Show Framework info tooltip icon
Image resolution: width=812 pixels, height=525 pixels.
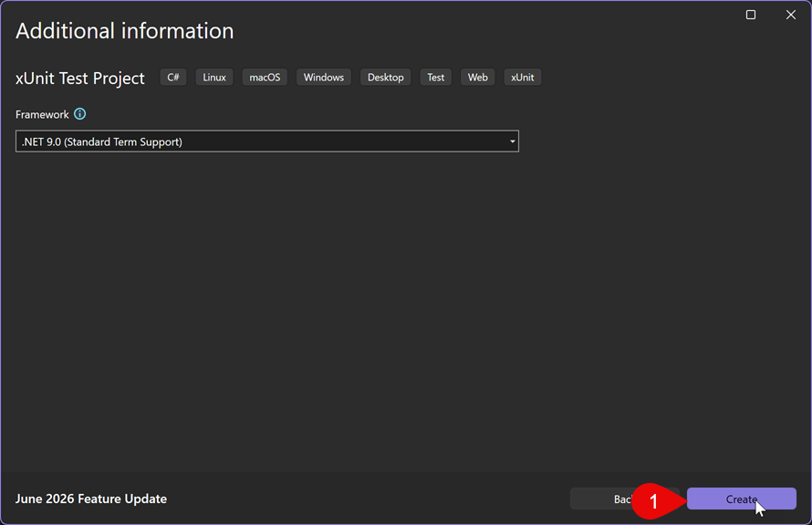pos(79,114)
